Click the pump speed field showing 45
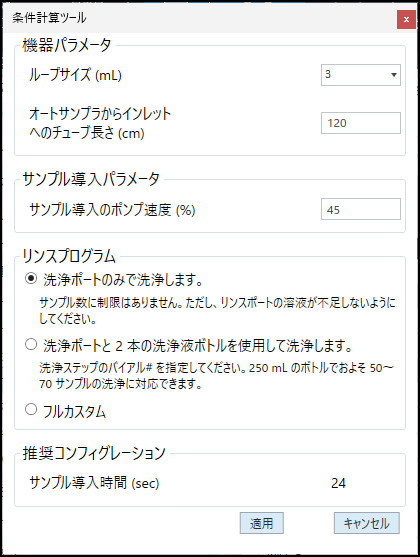This screenshot has width=420, height=557. pos(361,209)
